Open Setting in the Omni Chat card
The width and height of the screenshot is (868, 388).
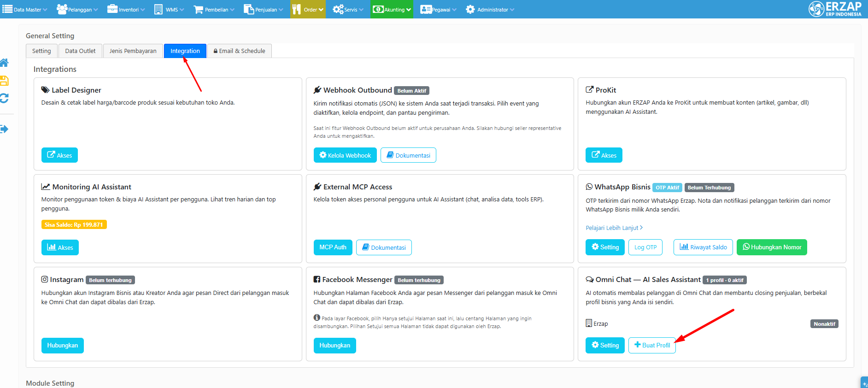pyautogui.click(x=605, y=346)
